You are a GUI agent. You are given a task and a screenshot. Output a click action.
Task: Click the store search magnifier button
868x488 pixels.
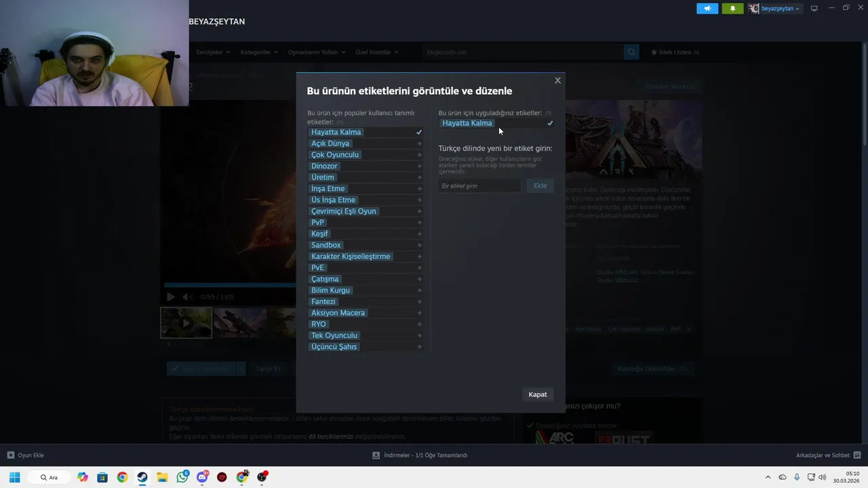pos(631,52)
